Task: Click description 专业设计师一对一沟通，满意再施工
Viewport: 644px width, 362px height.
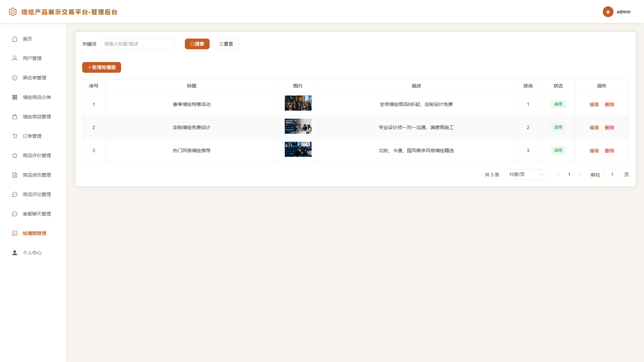Action: [x=416, y=127]
